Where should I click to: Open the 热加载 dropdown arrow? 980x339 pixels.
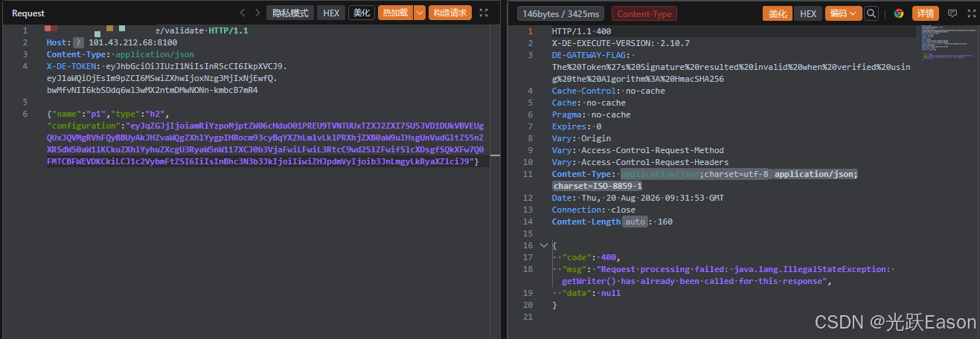click(420, 13)
